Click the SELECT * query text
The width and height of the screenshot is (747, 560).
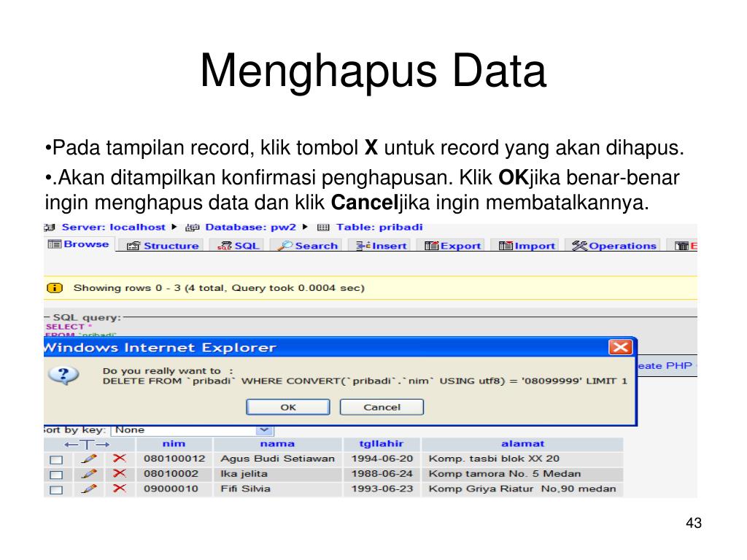pos(69,327)
